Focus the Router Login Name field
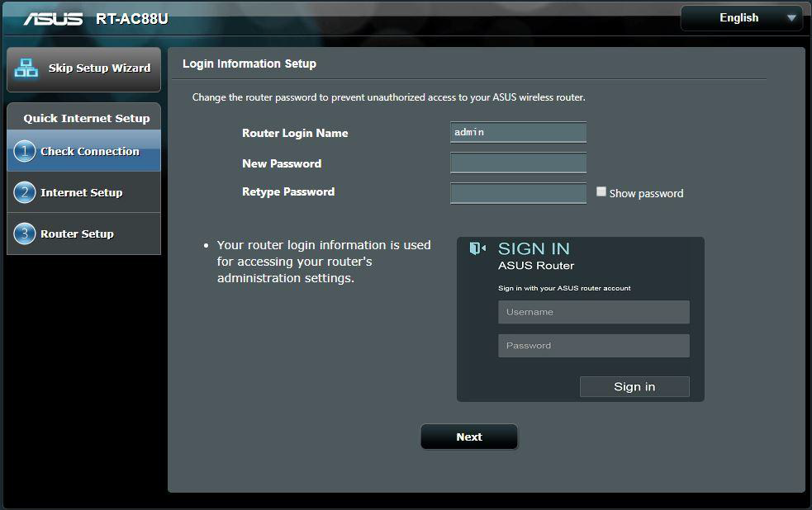 click(519, 132)
